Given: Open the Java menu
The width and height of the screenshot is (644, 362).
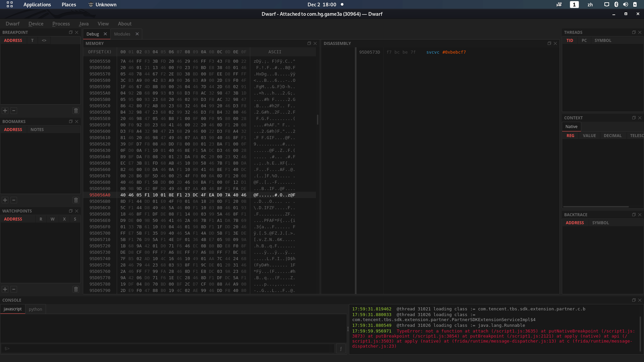Looking at the screenshot, I should point(84,23).
